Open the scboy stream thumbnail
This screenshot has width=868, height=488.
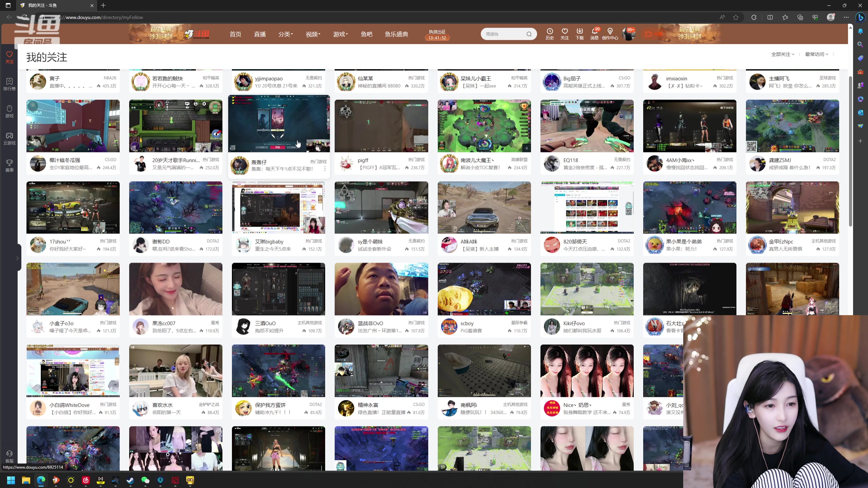(x=484, y=289)
